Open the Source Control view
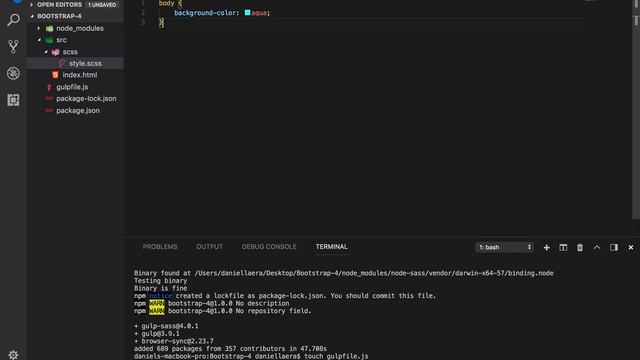This screenshot has height=360, width=640. pyautogui.click(x=13, y=47)
